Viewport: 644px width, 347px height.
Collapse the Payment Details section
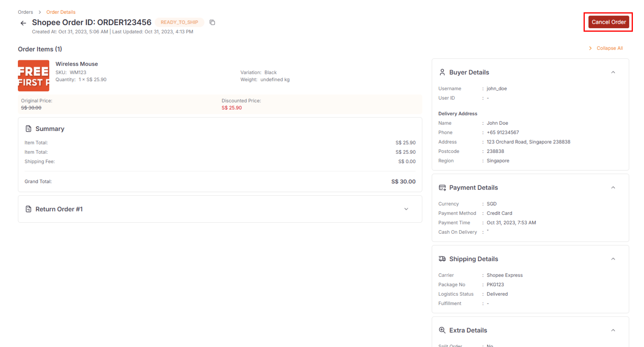613,187
